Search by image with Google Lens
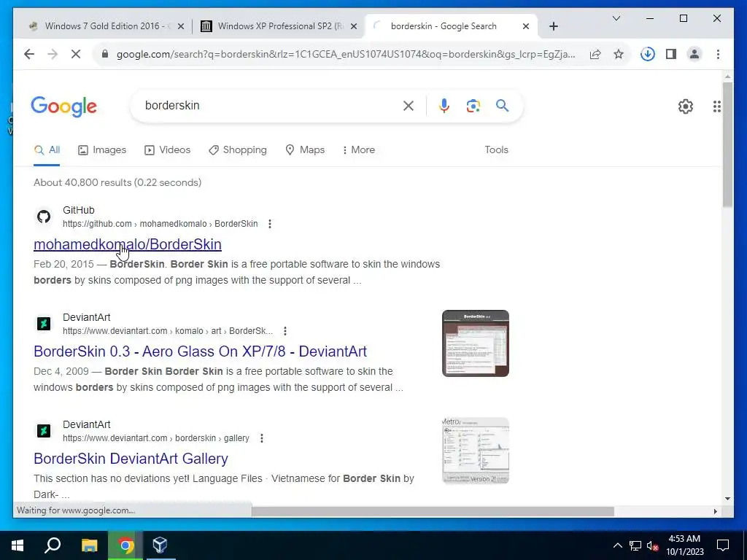The image size is (747, 560). click(473, 106)
